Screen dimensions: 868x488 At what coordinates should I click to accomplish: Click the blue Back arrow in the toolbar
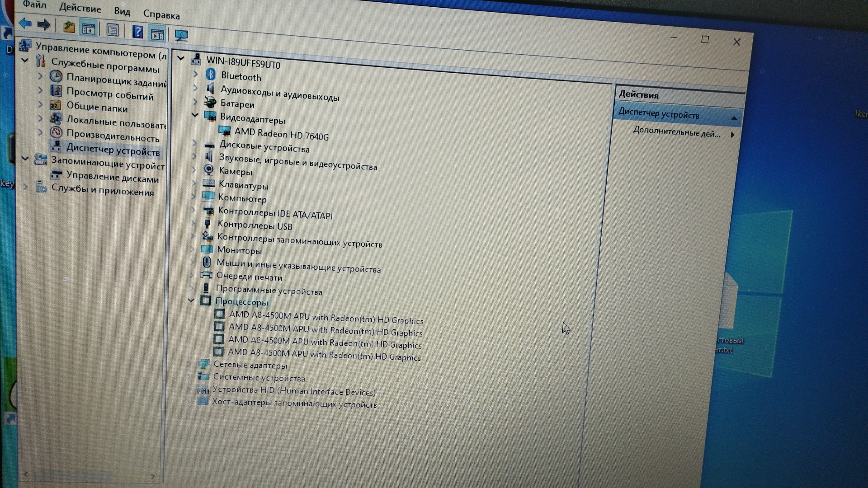click(25, 23)
